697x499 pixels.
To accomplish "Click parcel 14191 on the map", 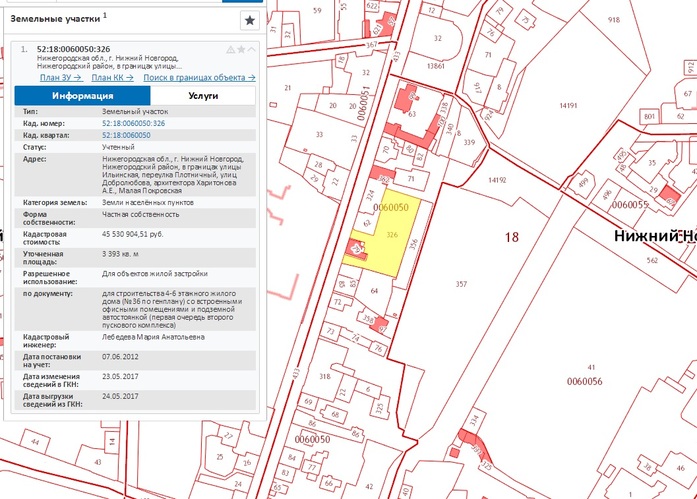I will click(x=568, y=105).
